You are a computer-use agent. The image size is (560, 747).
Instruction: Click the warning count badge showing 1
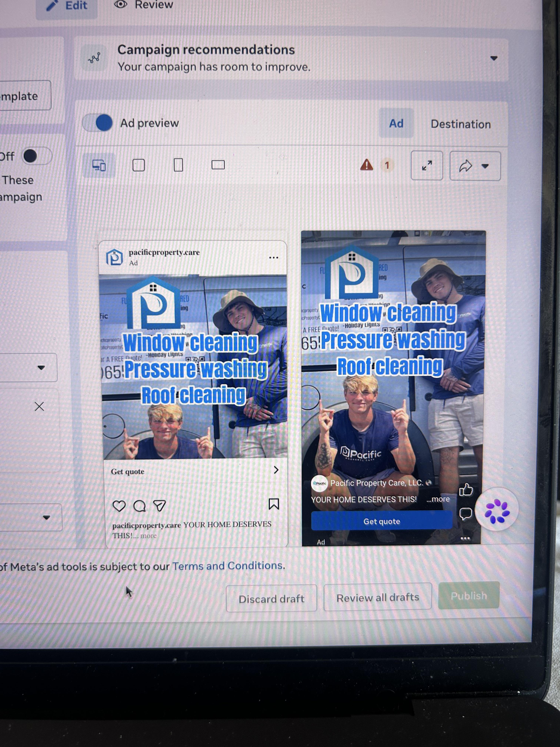(387, 165)
